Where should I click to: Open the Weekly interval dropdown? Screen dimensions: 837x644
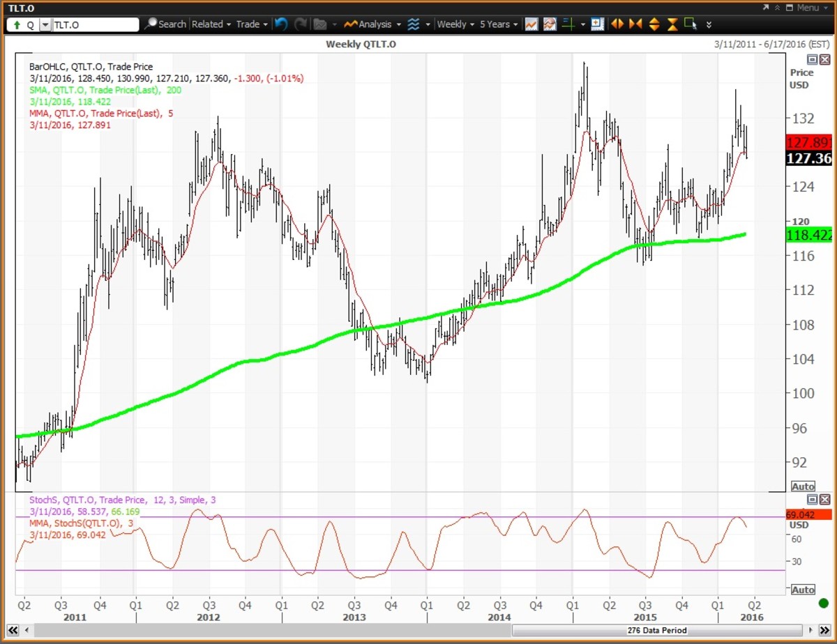tap(455, 24)
